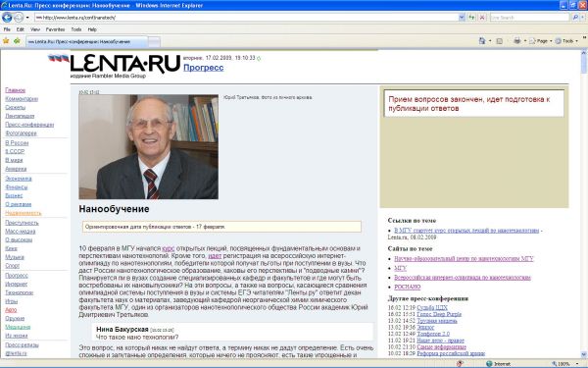Open the View menu

(x=35, y=29)
